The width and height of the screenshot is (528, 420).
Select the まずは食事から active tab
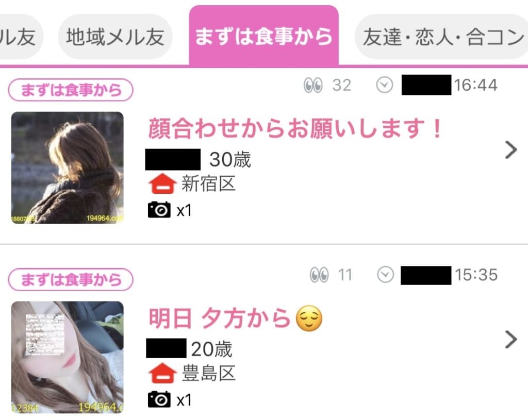pyautogui.click(x=263, y=36)
